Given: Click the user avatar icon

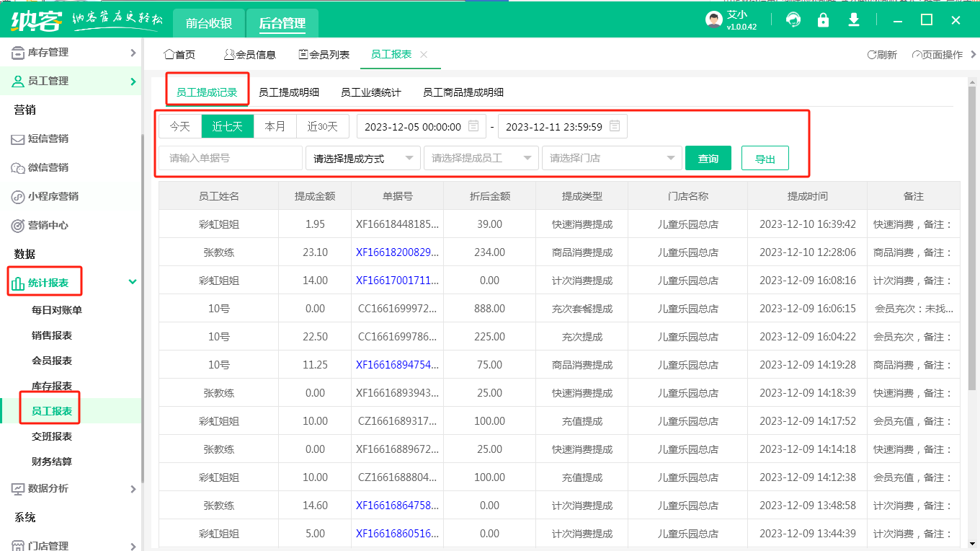Looking at the screenshot, I should (713, 20).
